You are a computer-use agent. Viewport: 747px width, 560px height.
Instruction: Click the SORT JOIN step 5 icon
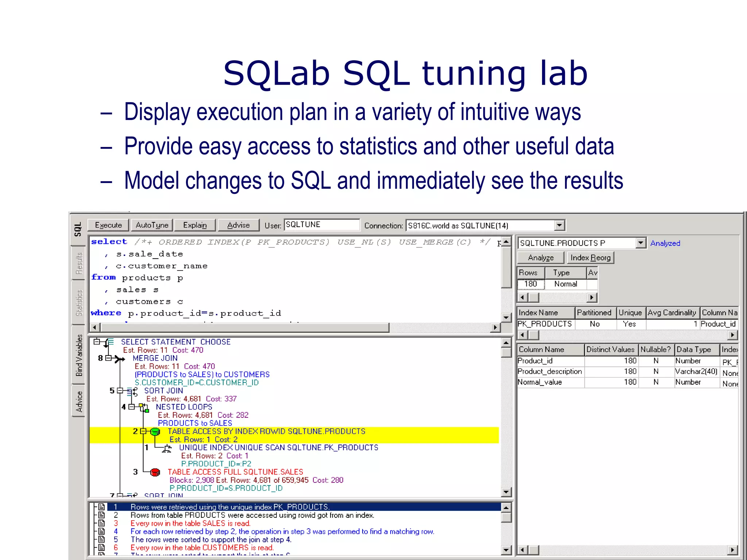pyautogui.click(x=132, y=392)
